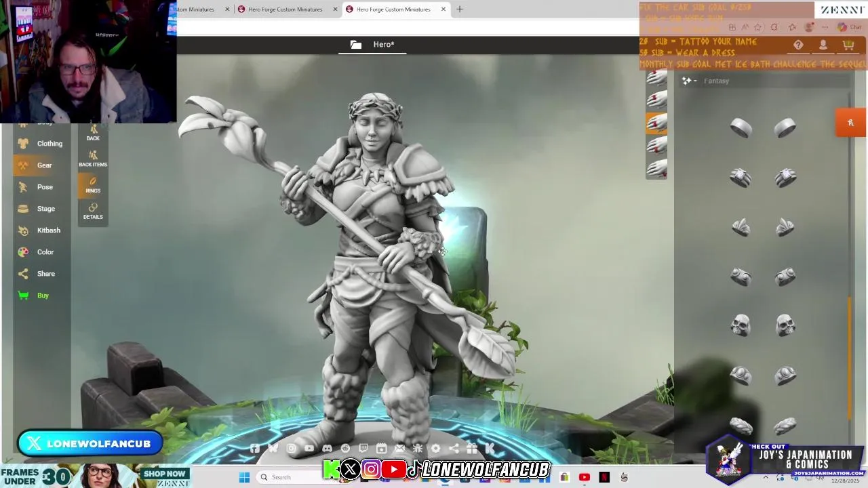The height and width of the screenshot is (488, 868).
Task: Click the green Buy button
Action: pos(41,296)
